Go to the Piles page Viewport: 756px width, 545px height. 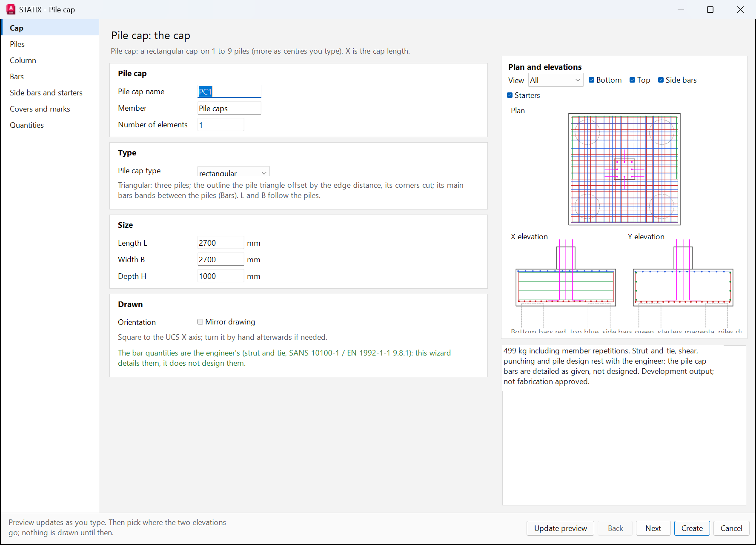click(50, 44)
